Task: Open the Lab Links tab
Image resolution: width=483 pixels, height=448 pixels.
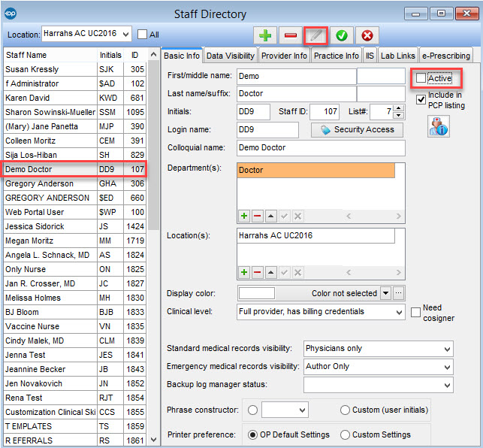Action: tap(398, 56)
